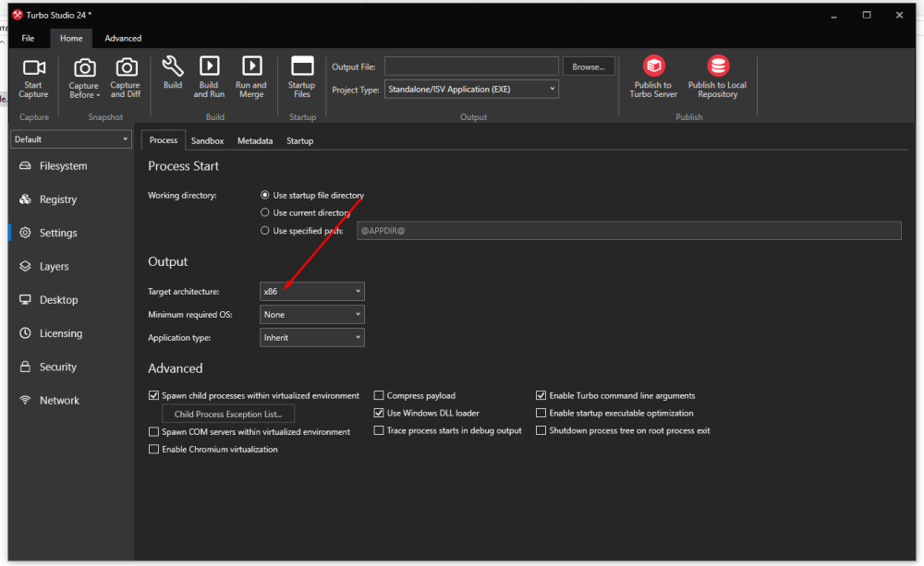Select Use startup file directory radio
The width and height of the screenshot is (924, 566).
(x=265, y=195)
